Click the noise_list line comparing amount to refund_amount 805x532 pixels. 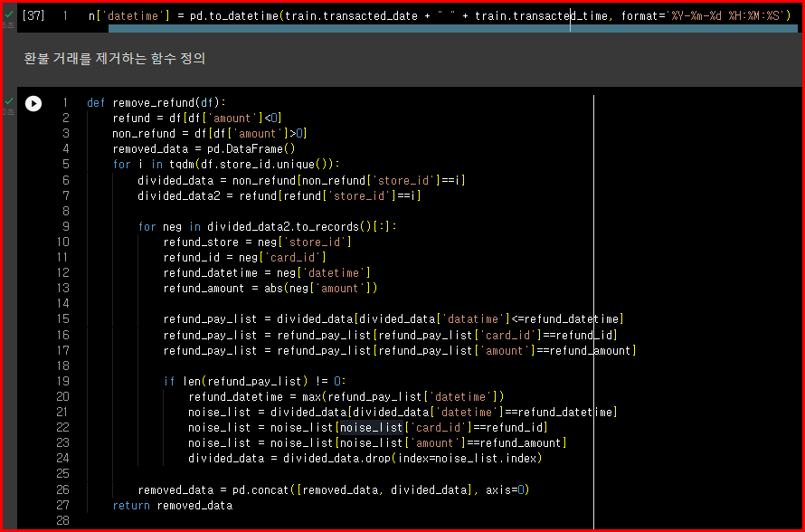coord(377,442)
